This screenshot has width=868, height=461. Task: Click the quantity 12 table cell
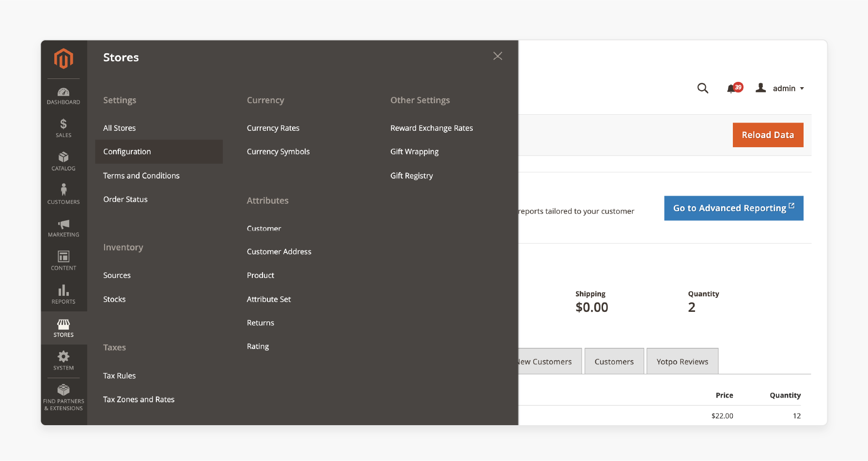click(x=797, y=415)
